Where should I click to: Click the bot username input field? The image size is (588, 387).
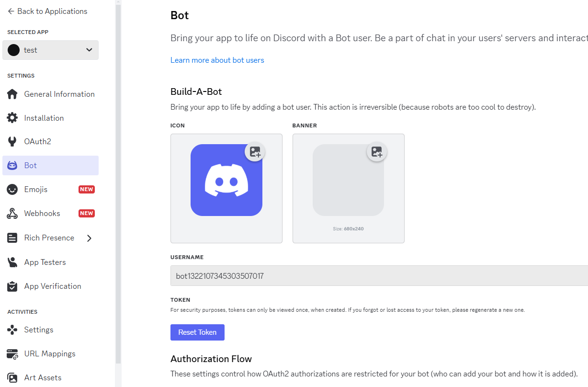point(379,276)
